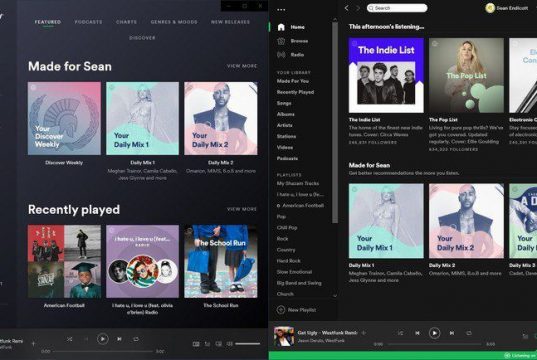Image resolution: width=537 pixels, height=360 pixels.
Task: Adjust the volume slider in left window
Action: [247, 344]
